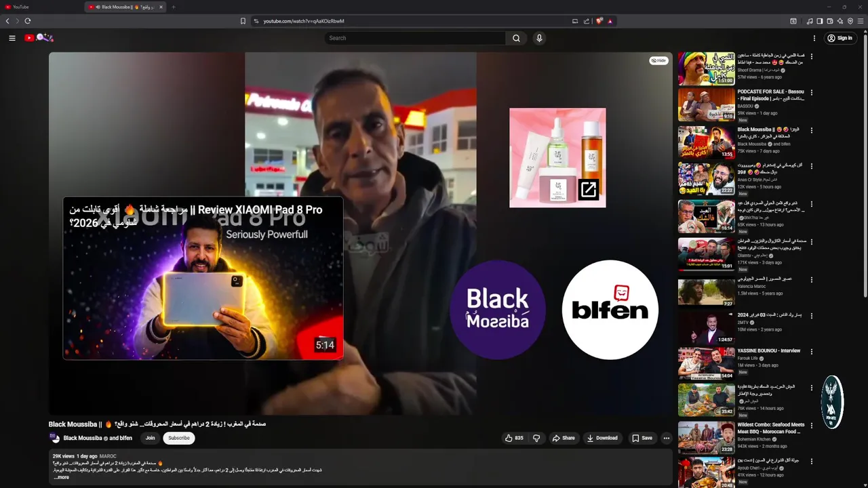
Task: Open the playlist music note icon in toolbar
Action: (809, 21)
